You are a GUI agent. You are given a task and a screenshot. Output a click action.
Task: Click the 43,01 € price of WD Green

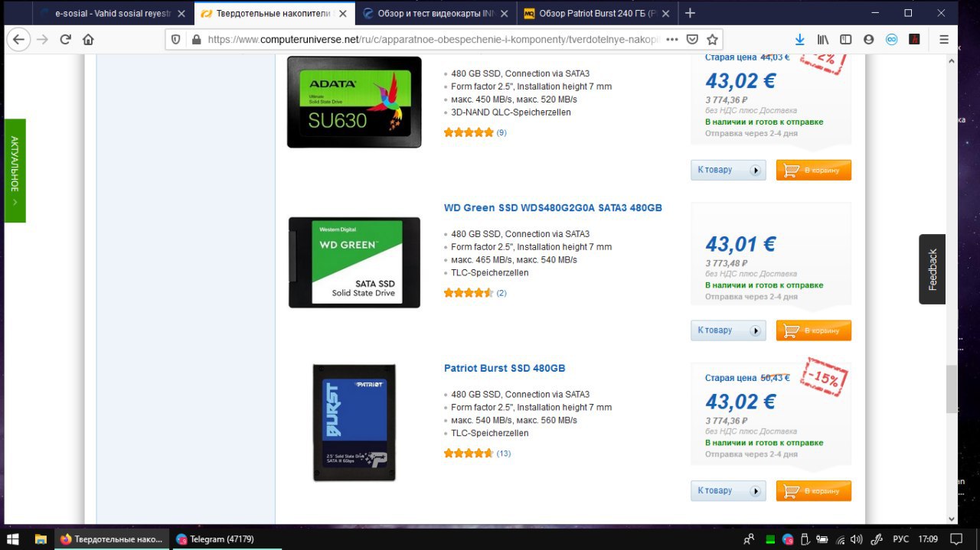coord(740,244)
